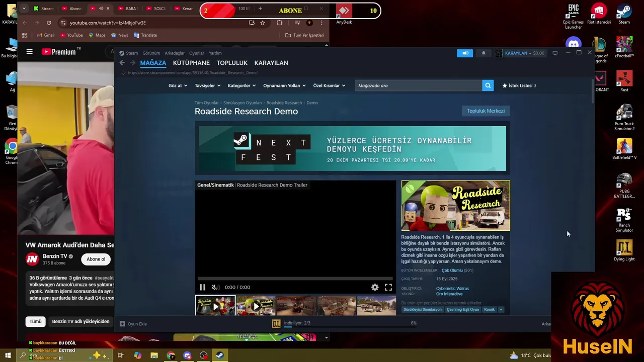Open Epic Games Launcher desktop icon

click(574, 17)
